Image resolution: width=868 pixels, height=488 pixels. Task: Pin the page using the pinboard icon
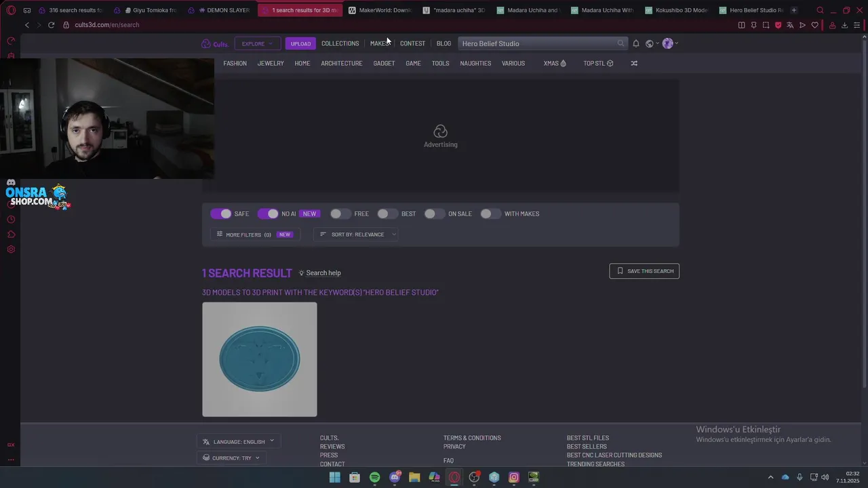[753, 25]
